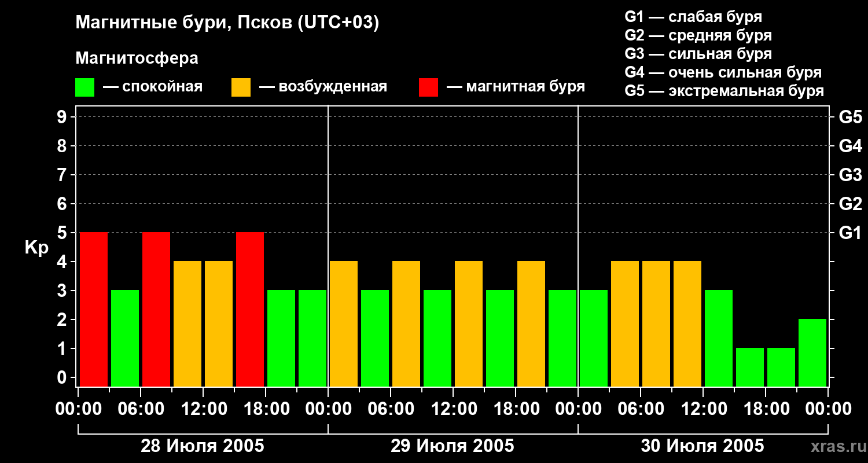Select the 12:00 time label under 29 Июля
868x463 pixels.
452,409
